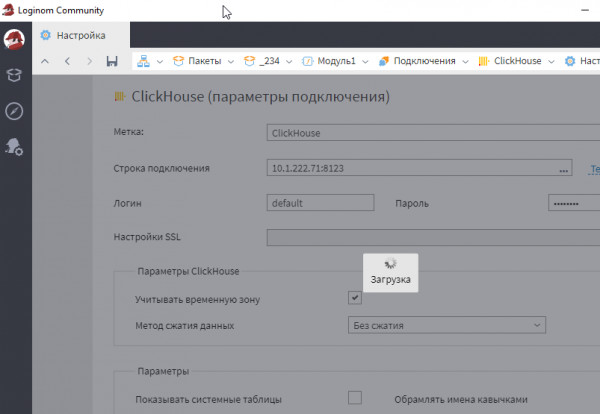This screenshot has width=600, height=414.
Task: Select Модуль1 in the breadcrumb
Action: pyautogui.click(x=336, y=61)
